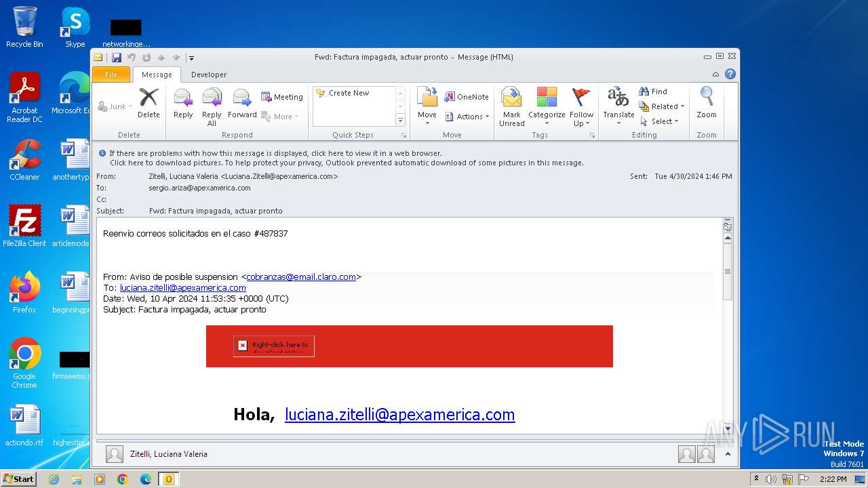Viewport: 868px width, 488px height.
Task: Open Recycle Bin on desktop
Action: pyautogui.click(x=24, y=27)
